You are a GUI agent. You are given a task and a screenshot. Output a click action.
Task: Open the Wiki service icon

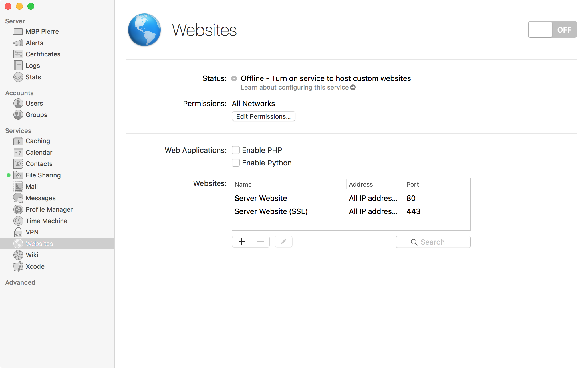click(x=18, y=255)
